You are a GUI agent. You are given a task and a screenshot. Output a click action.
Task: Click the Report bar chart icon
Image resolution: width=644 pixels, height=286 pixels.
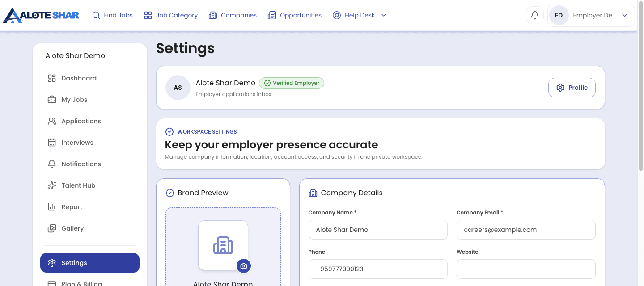[x=52, y=207]
